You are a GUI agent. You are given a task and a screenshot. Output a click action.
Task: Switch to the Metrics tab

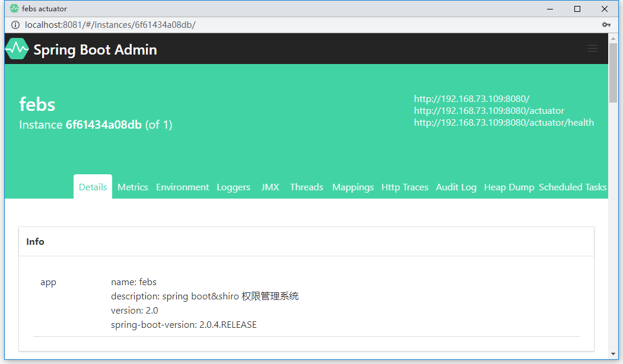(133, 187)
